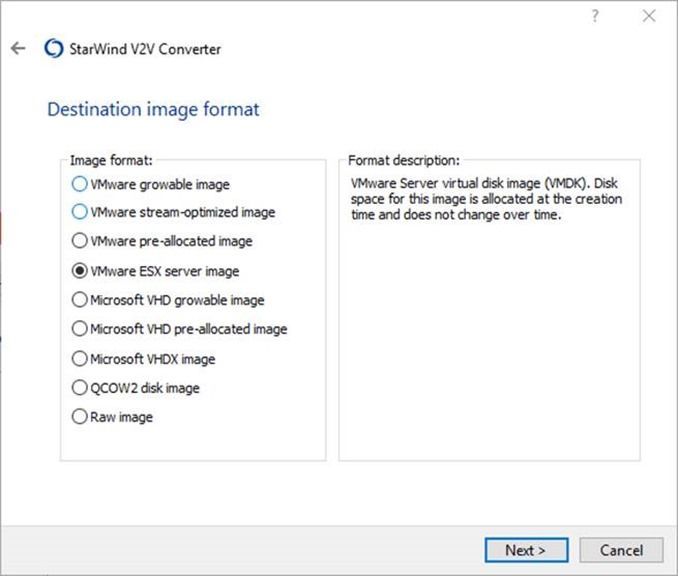This screenshot has width=678, height=576.
Task: Click the Format description group label
Action: [404, 160]
